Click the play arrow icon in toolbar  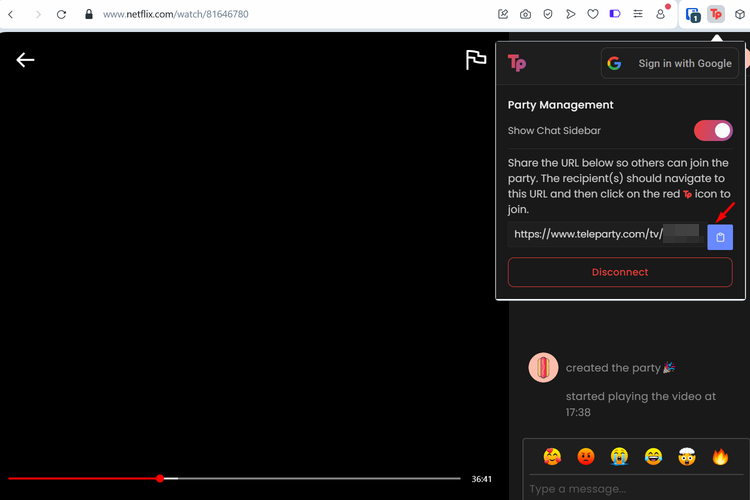pos(570,14)
